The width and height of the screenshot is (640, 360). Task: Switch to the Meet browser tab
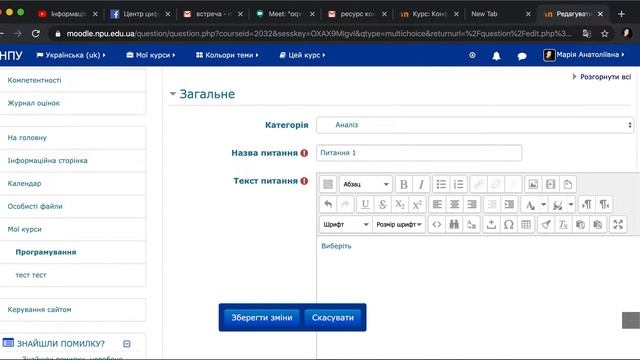point(284,14)
